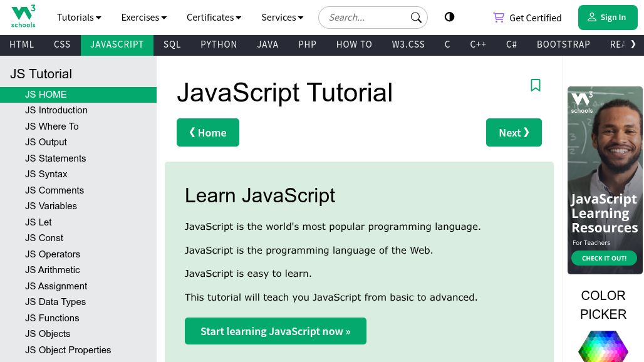
Task: Open the C# tab
Action: 511,44
